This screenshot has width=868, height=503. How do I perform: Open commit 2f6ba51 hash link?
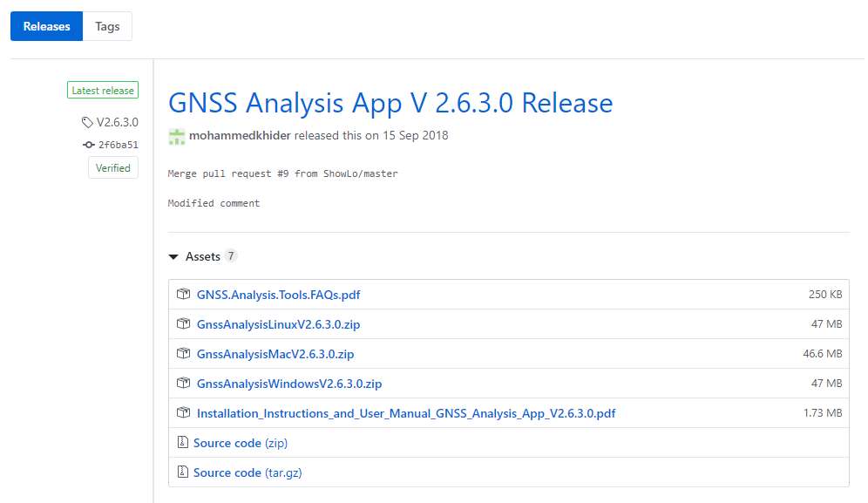coord(118,145)
